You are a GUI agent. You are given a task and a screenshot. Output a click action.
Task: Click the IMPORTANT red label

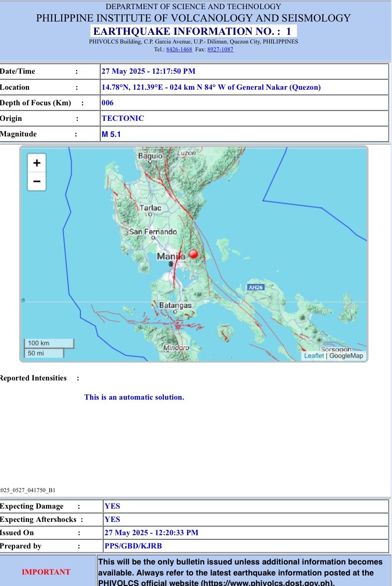[46, 572]
